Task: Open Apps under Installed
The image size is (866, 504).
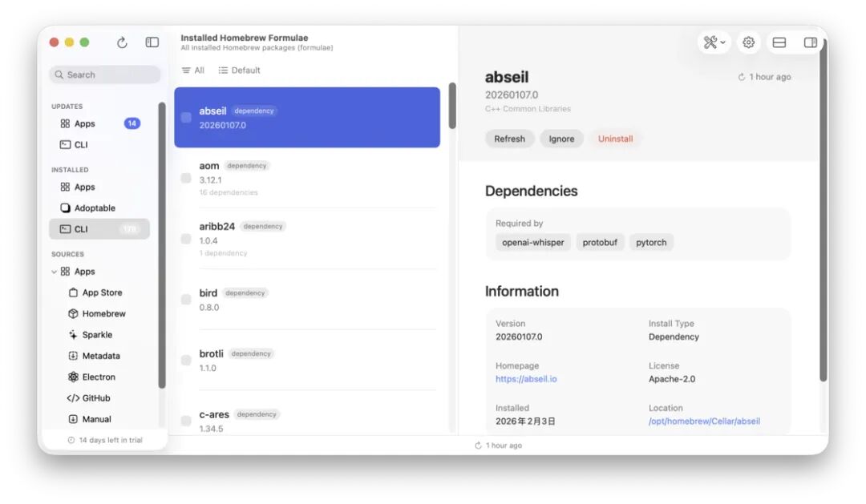Action: pyautogui.click(x=99, y=187)
